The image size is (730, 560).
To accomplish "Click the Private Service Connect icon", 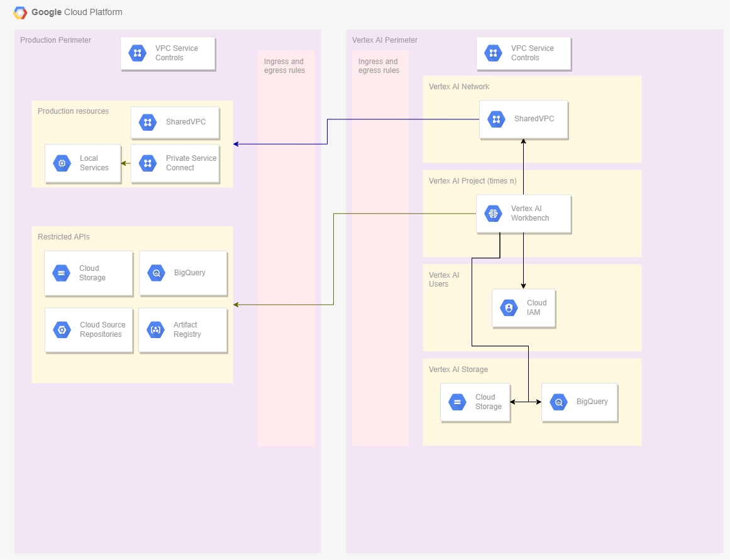I will point(148,163).
